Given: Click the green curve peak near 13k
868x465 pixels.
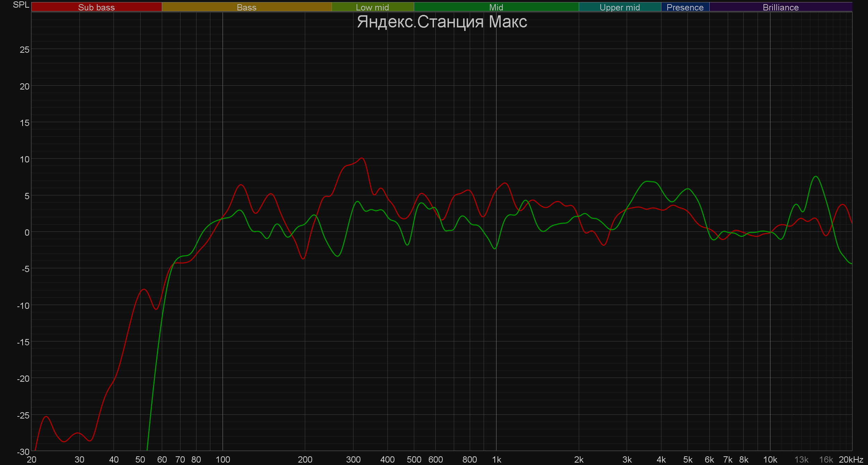Looking at the screenshot, I should tap(816, 177).
